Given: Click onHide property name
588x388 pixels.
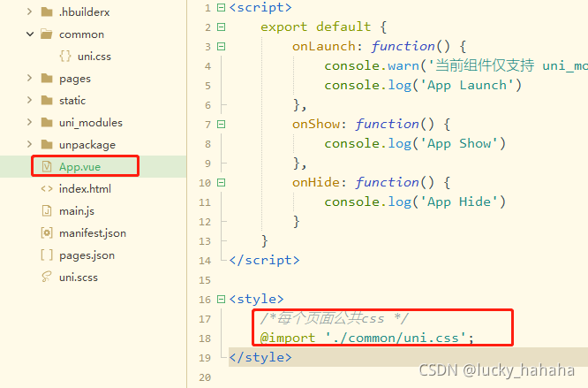Looking at the screenshot, I should 316,183.
